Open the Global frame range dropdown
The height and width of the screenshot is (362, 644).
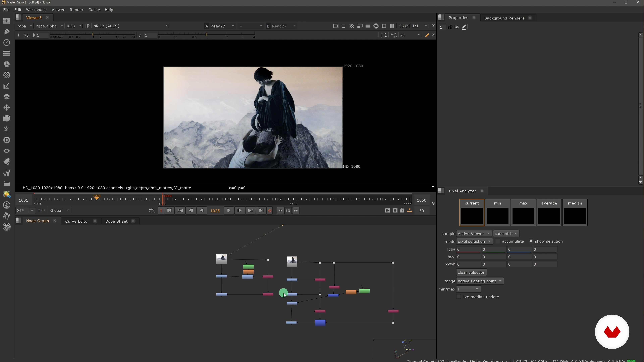[60, 210]
